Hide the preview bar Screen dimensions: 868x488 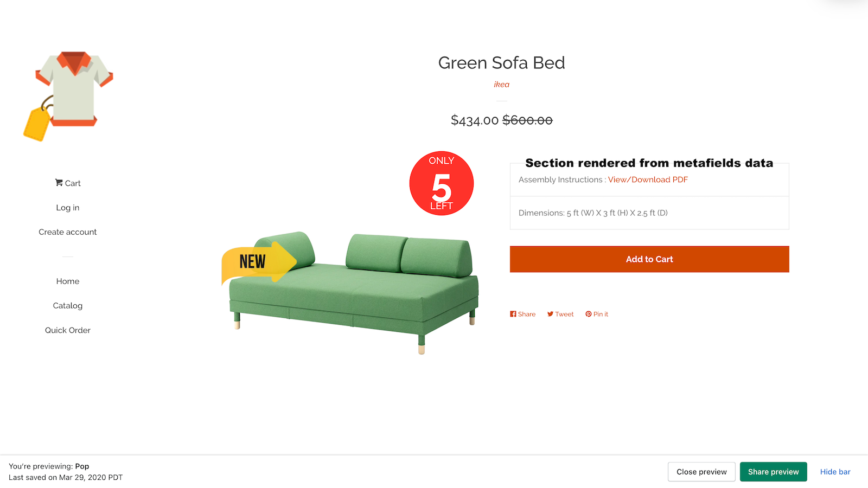click(x=835, y=472)
